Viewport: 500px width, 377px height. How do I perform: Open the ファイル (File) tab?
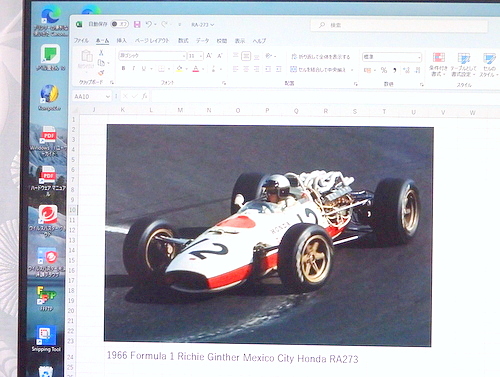(81, 40)
